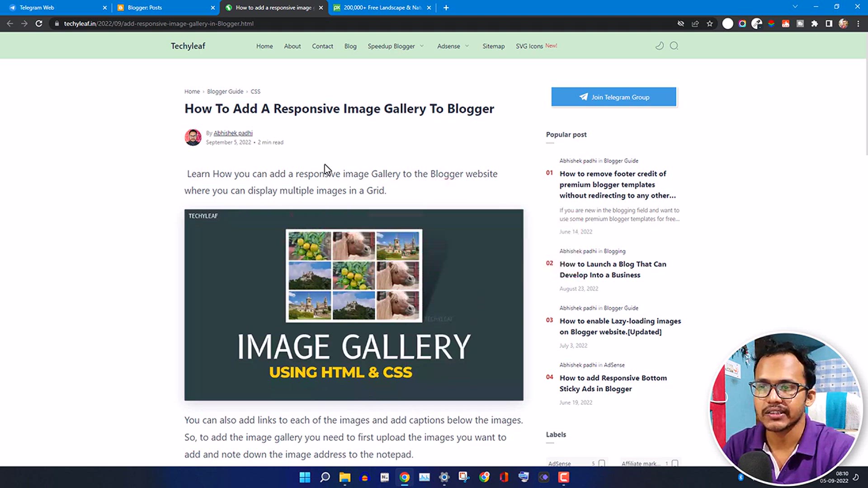This screenshot has height=488, width=868.
Task: Click the Techyleaf site logo
Action: coord(188,46)
